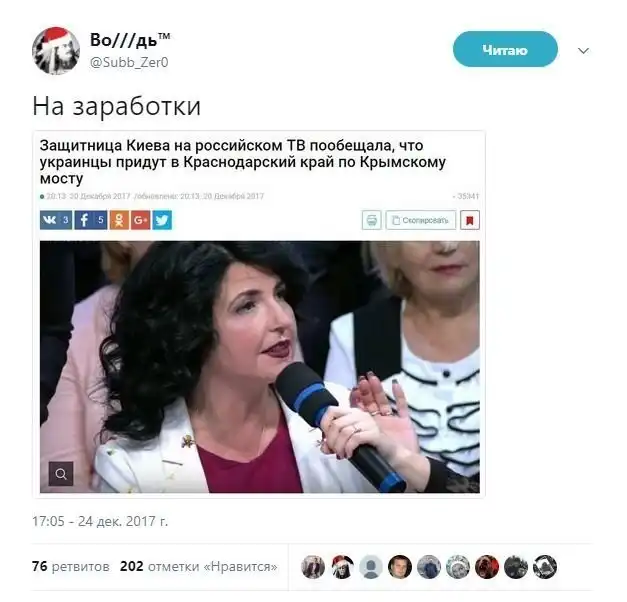Open the Во///дь profile avatar
The image size is (627, 602).
(x=56, y=51)
